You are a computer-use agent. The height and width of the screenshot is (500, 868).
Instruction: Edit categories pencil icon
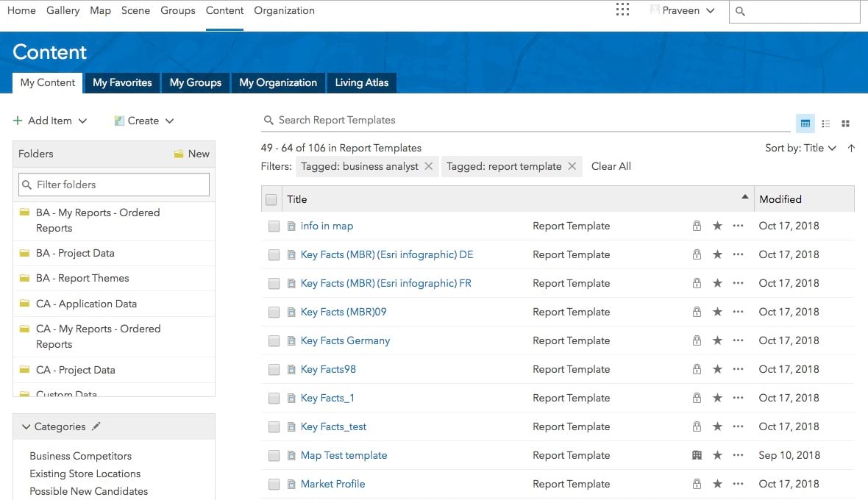(96, 426)
